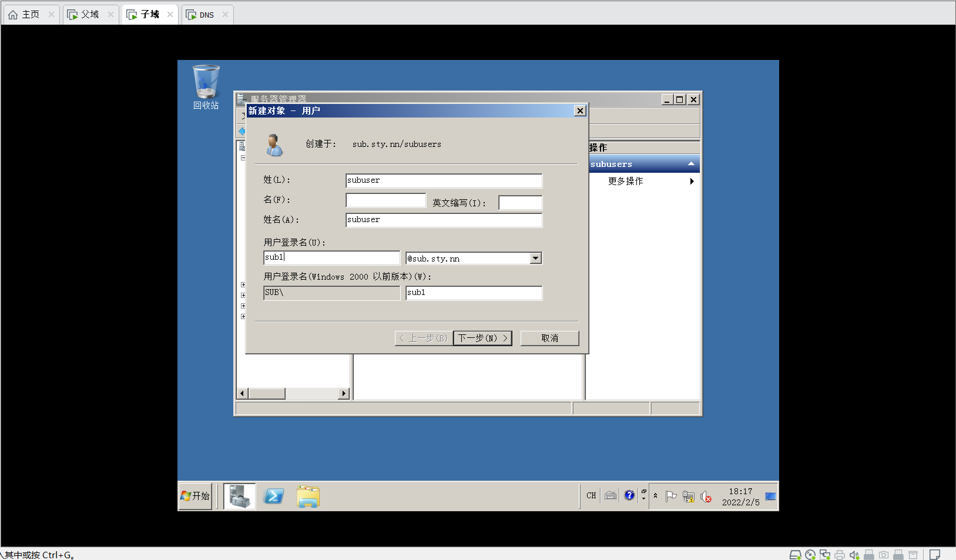Launch PowerShell from the taskbar

point(274,497)
